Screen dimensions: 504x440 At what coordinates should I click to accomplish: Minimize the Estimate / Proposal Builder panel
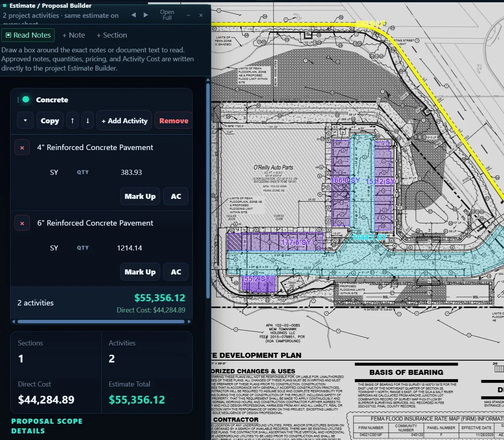tap(188, 15)
